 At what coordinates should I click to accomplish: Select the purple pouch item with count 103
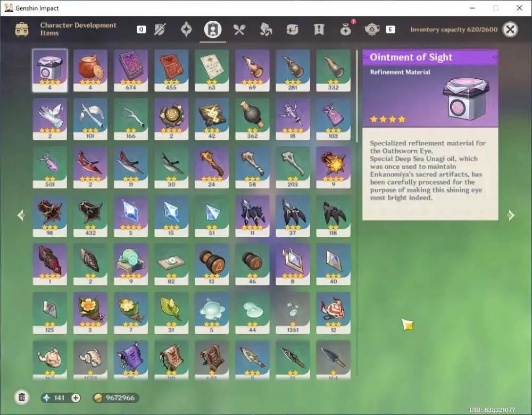[x=333, y=119]
